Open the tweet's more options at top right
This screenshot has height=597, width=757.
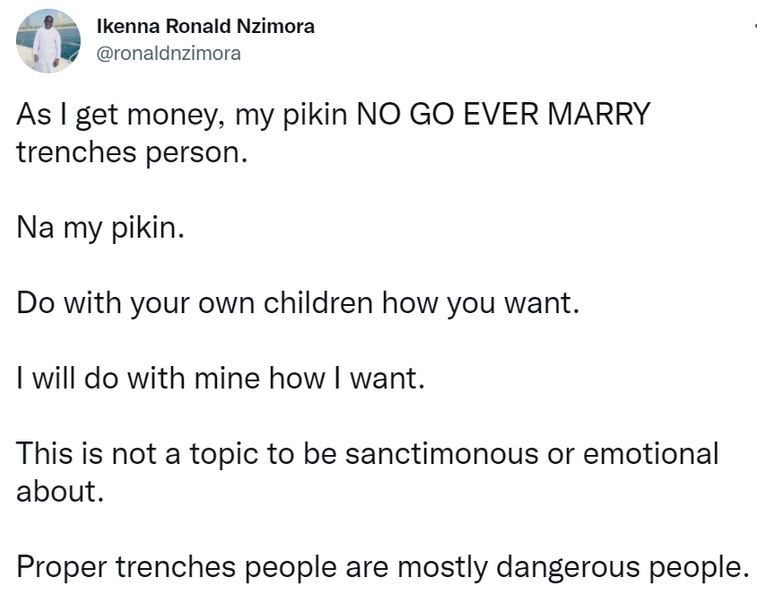(x=752, y=27)
